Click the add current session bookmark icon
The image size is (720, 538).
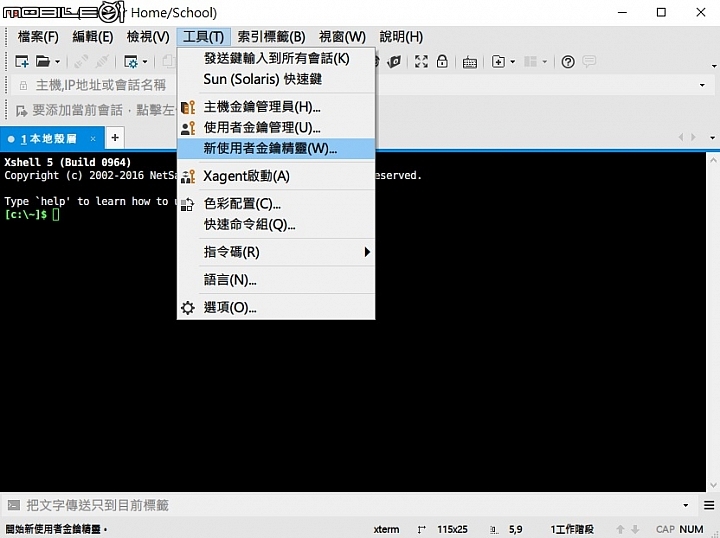[21, 110]
